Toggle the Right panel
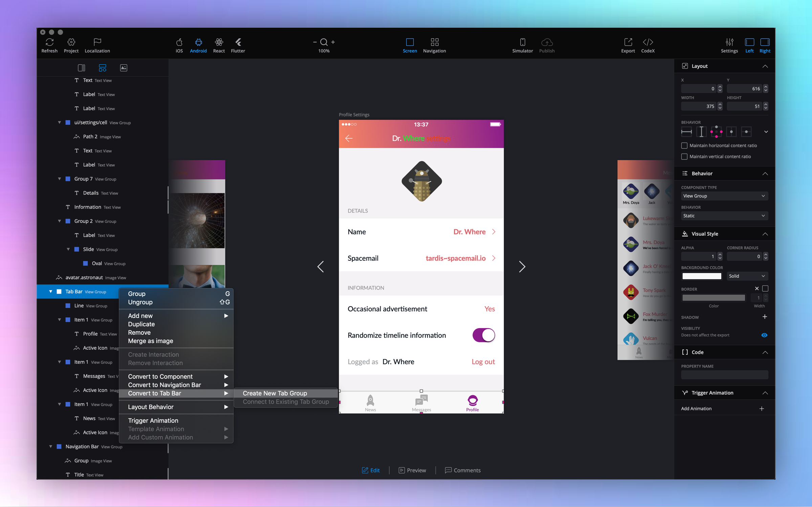812x507 pixels. [765, 42]
